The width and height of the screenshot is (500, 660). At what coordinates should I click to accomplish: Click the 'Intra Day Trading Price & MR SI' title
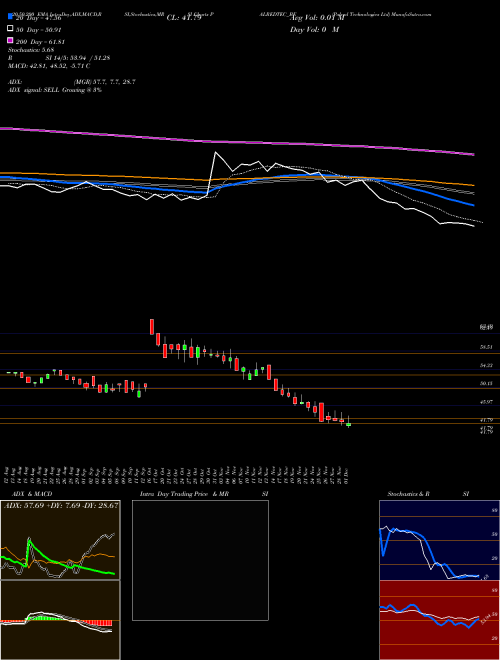pyautogui.click(x=204, y=494)
